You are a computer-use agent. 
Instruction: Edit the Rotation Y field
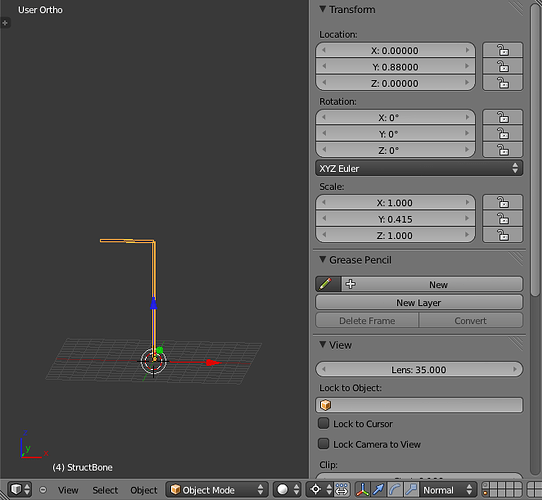(x=395, y=134)
